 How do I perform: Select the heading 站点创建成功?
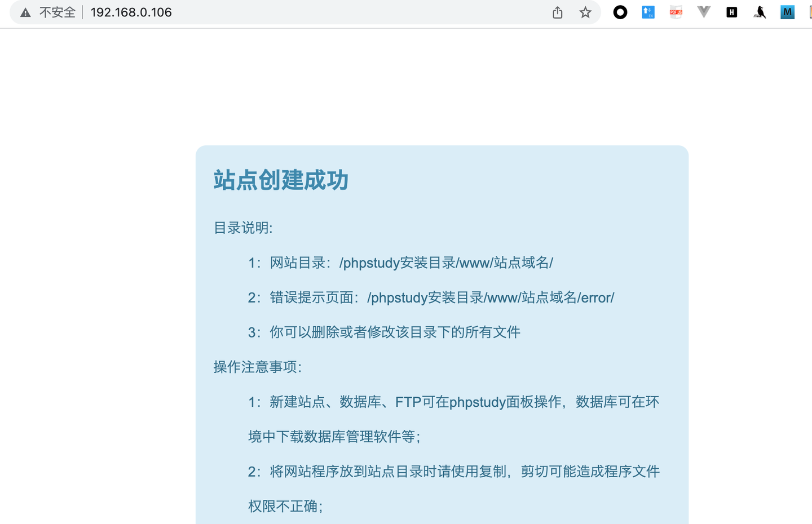[x=280, y=180]
